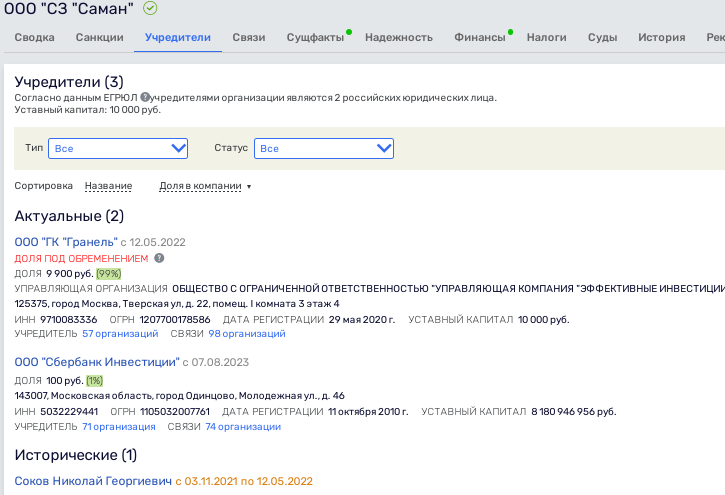Go to the Связи tab

point(249,37)
